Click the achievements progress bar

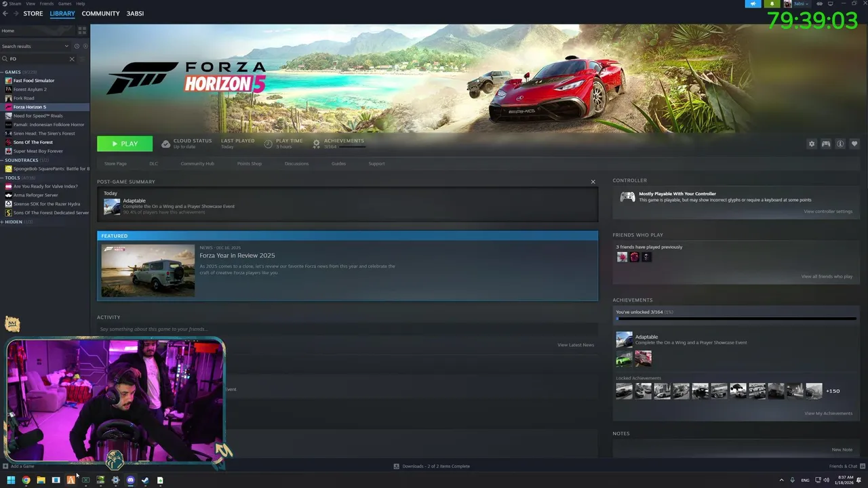click(736, 319)
